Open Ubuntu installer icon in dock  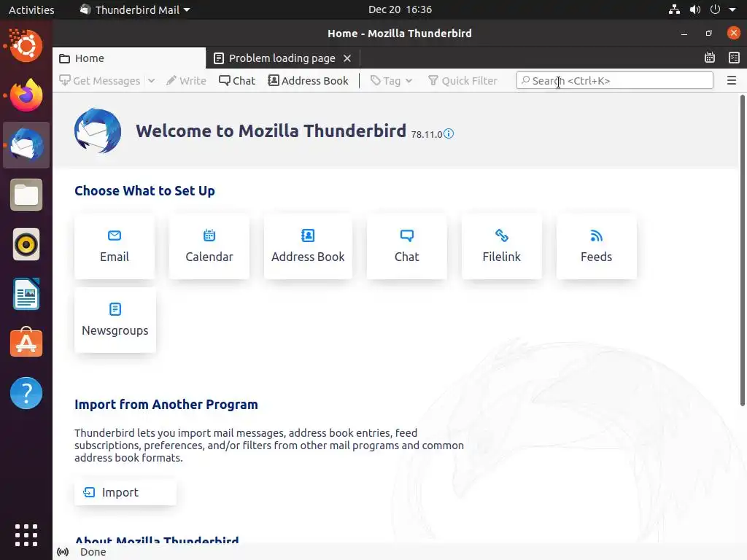[x=26, y=46]
